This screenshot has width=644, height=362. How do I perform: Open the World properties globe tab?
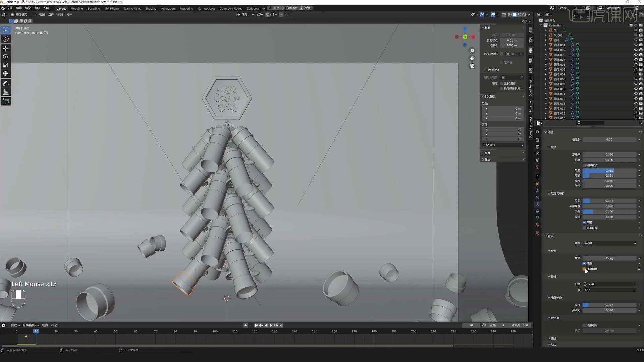[x=537, y=167]
